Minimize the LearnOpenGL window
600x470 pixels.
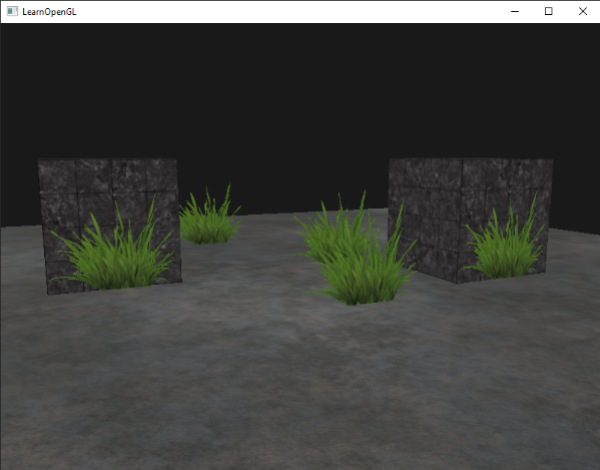coord(515,11)
